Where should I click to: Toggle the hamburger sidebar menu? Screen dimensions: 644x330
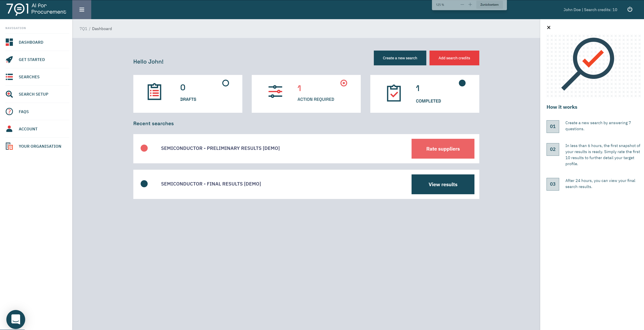[82, 10]
